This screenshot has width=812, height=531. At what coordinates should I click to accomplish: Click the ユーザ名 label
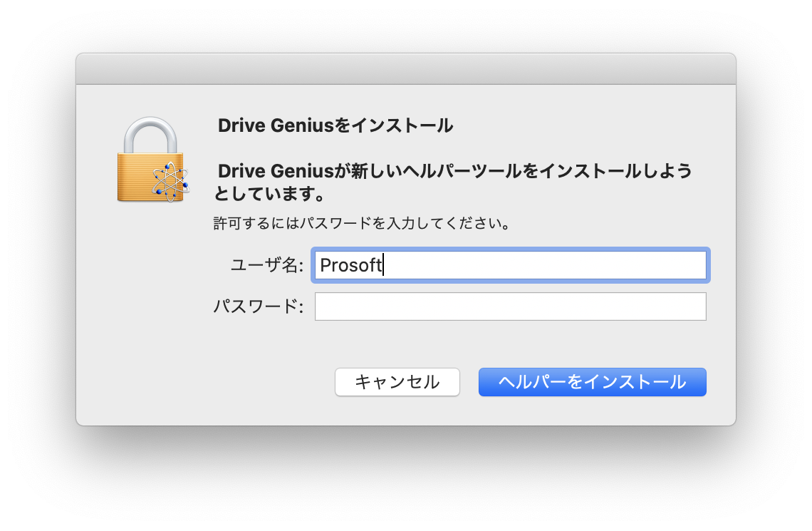click(266, 265)
